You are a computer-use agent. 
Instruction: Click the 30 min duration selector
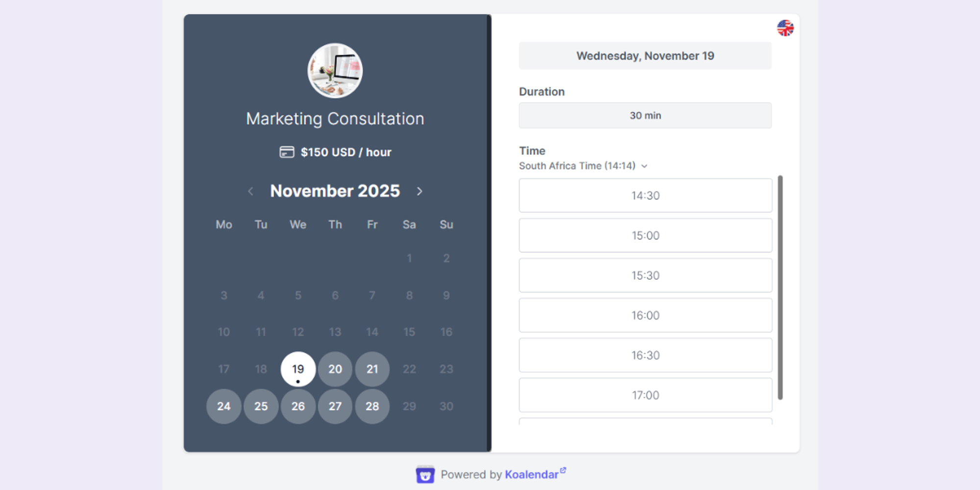tap(645, 115)
